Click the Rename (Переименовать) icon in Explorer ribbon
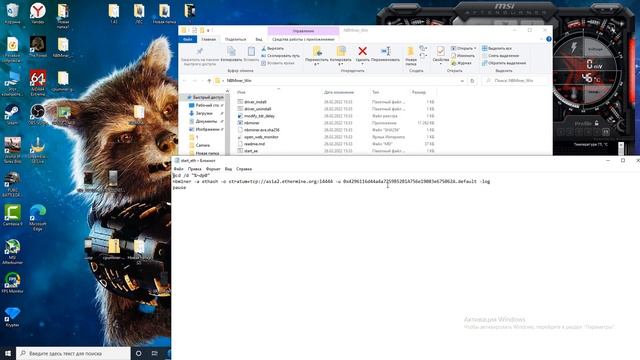 [385, 51]
